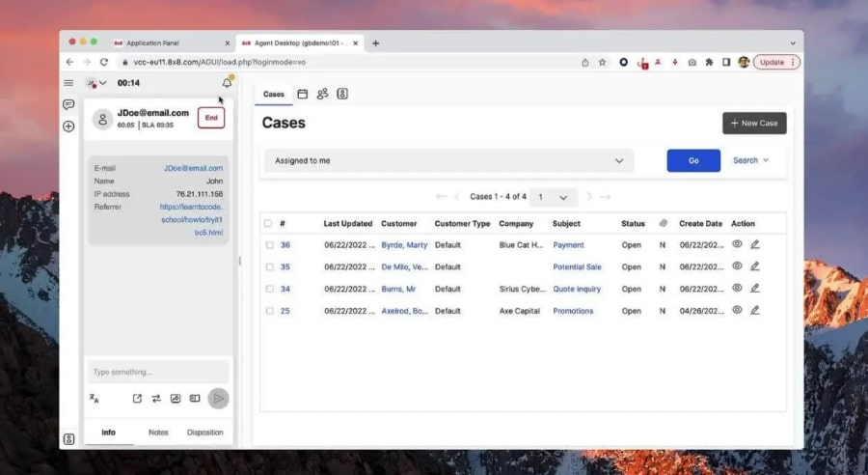Click the New Case button
The width and height of the screenshot is (868, 475).
(754, 123)
